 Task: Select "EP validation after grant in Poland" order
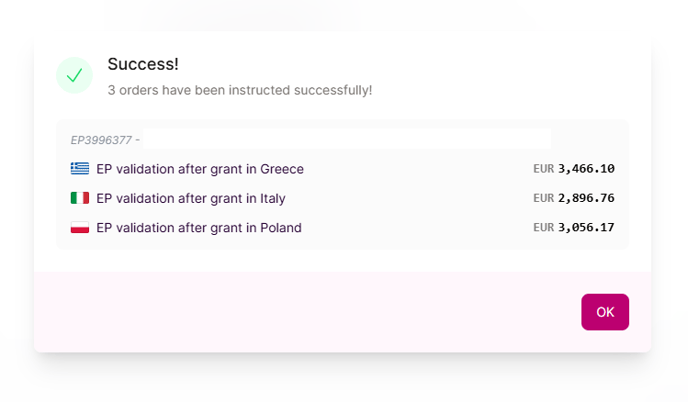pyautogui.click(x=199, y=228)
